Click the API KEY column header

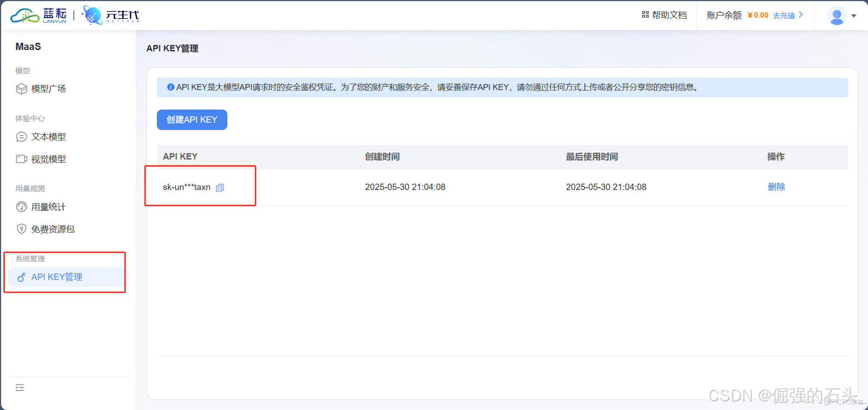[x=180, y=156]
